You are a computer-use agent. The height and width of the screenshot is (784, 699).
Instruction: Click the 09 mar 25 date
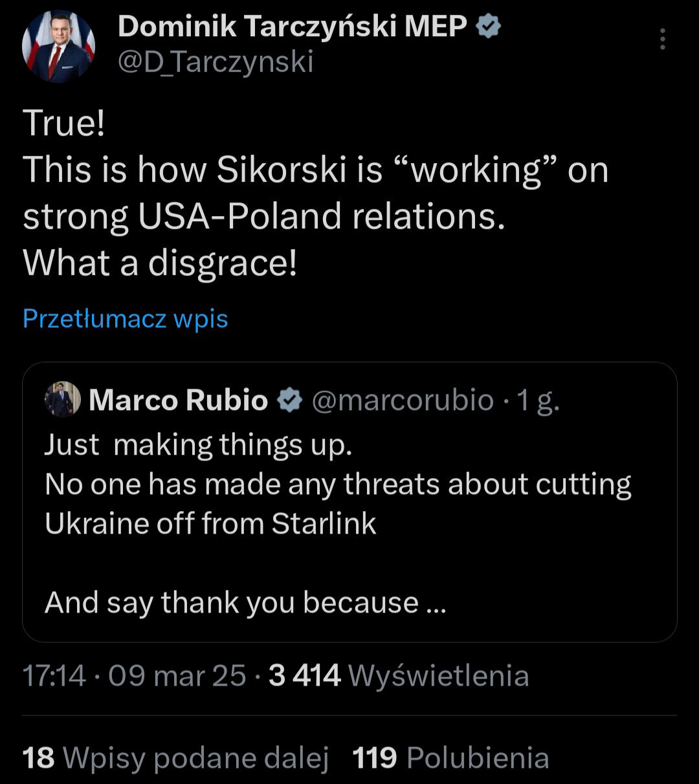pos(177,676)
